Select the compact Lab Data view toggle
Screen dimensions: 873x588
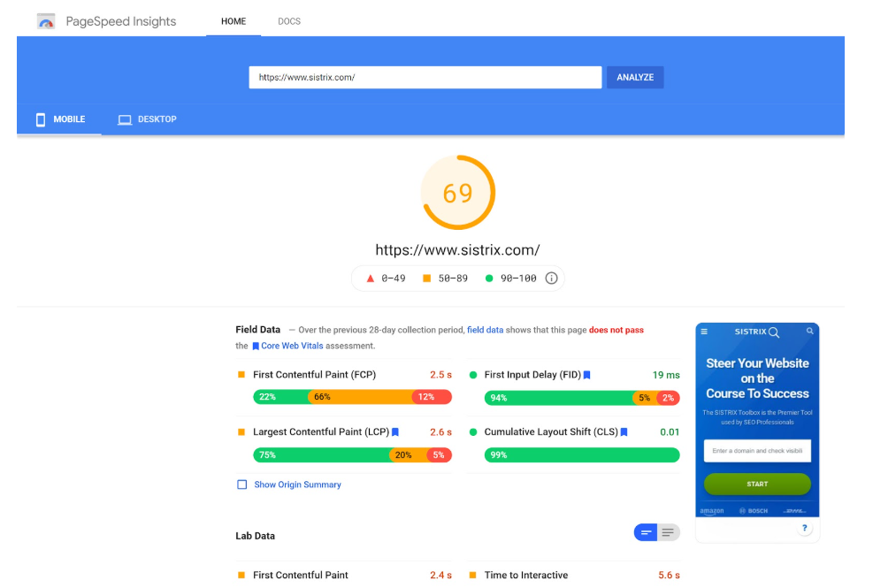[x=646, y=532]
